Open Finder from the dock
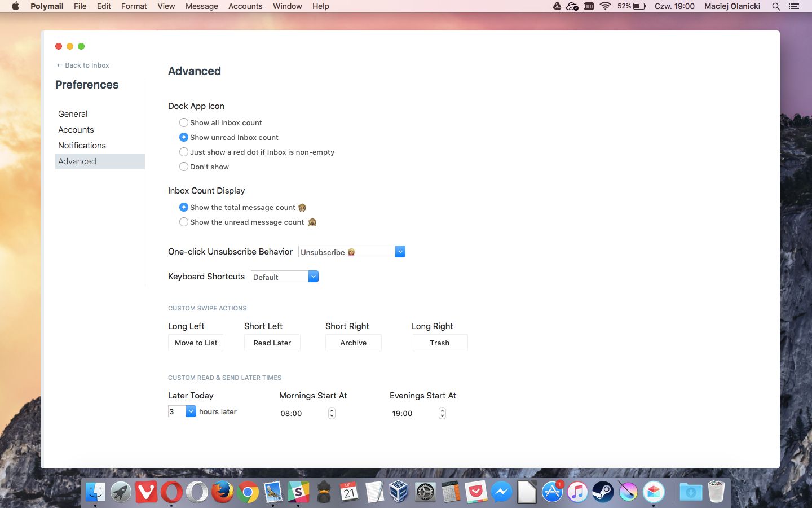Image resolution: width=812 pixels, height=508 pixels. coord(95,492)
